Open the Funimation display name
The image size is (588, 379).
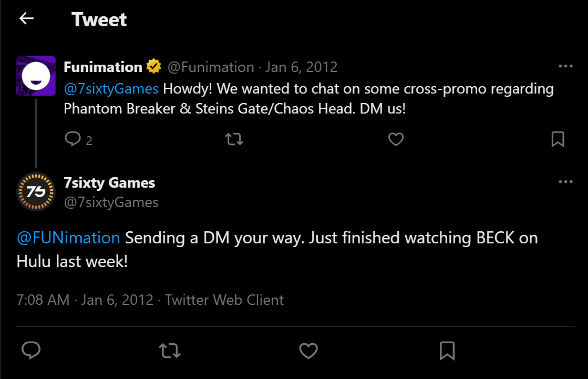(x=103, y=67)
